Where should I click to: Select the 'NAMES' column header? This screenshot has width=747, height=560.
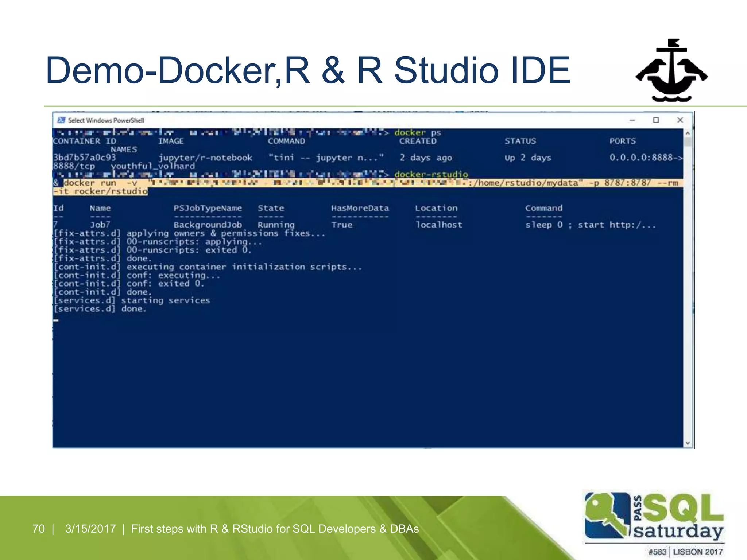[x=124, y=149]
